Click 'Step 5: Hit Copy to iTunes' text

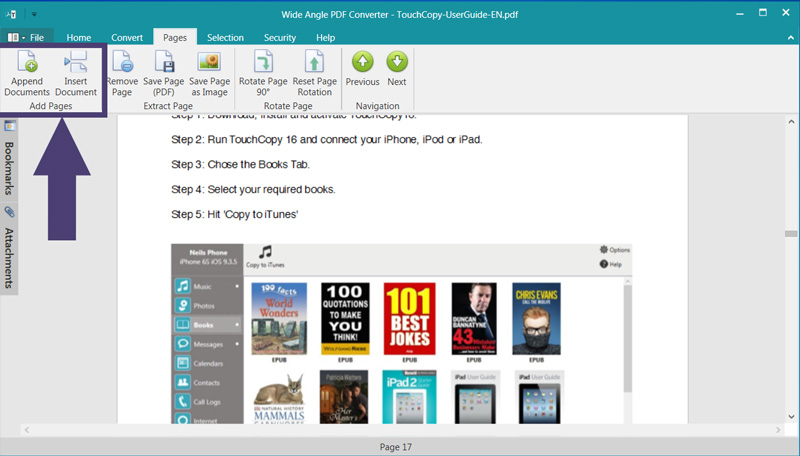tap(234, 214)
